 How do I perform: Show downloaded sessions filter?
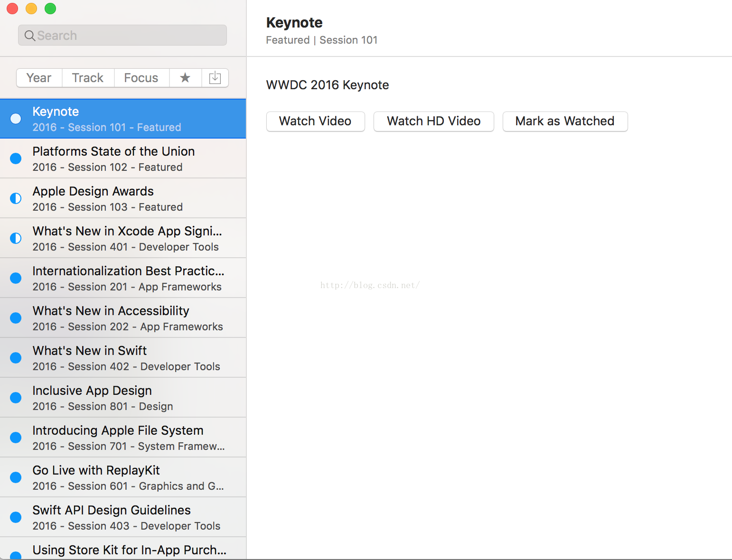tap(215, 78)
